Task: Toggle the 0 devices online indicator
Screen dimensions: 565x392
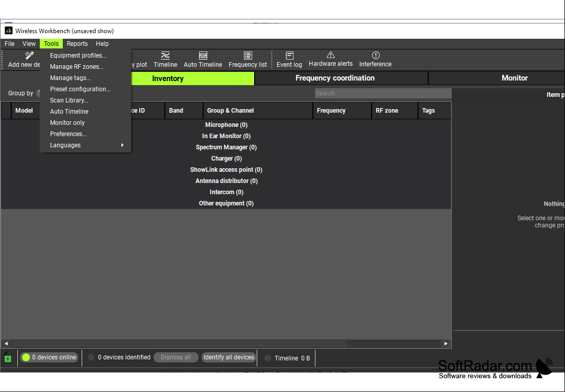Action: pos(26,357)
